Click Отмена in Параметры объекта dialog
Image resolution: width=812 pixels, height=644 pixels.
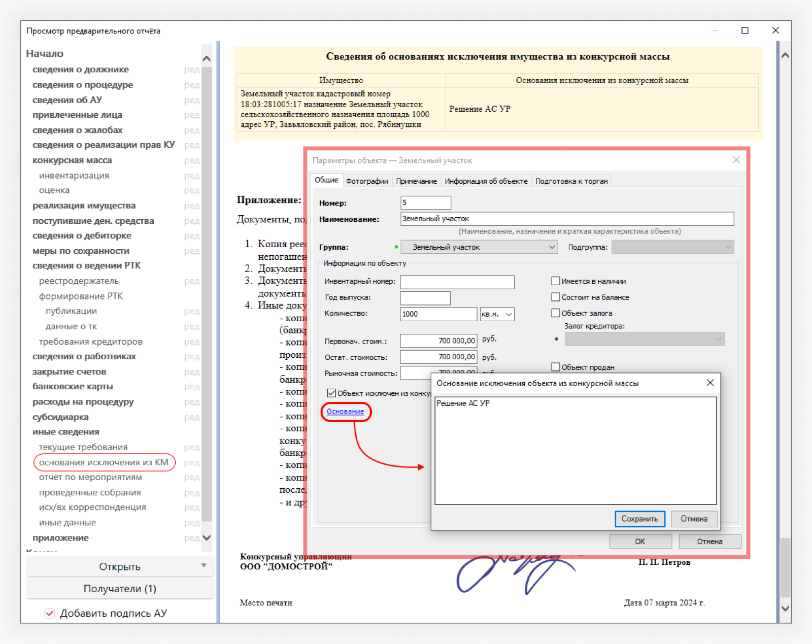click(709, 541)
